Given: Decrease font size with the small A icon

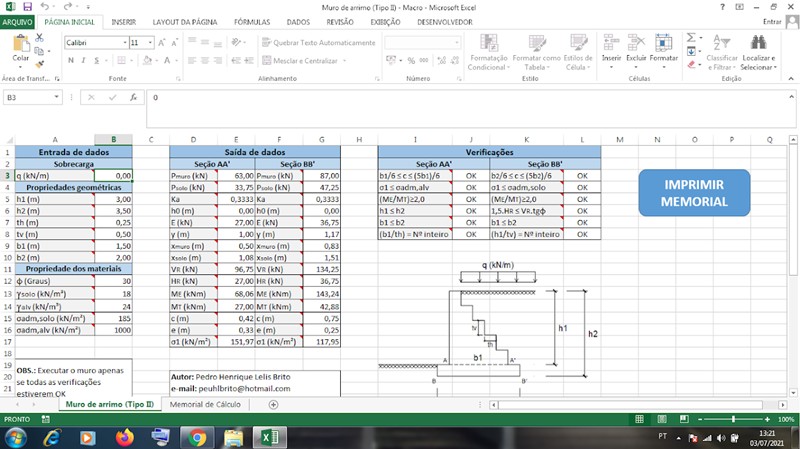Looking at the screenshot, I should pyautogui.click(x=174, y=43).
